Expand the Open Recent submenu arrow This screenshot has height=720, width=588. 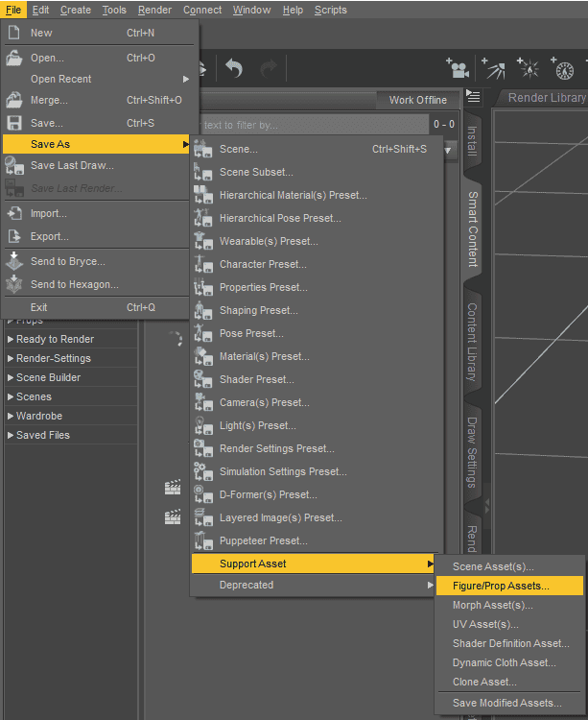pyautogui.click(x=186, y=79)
